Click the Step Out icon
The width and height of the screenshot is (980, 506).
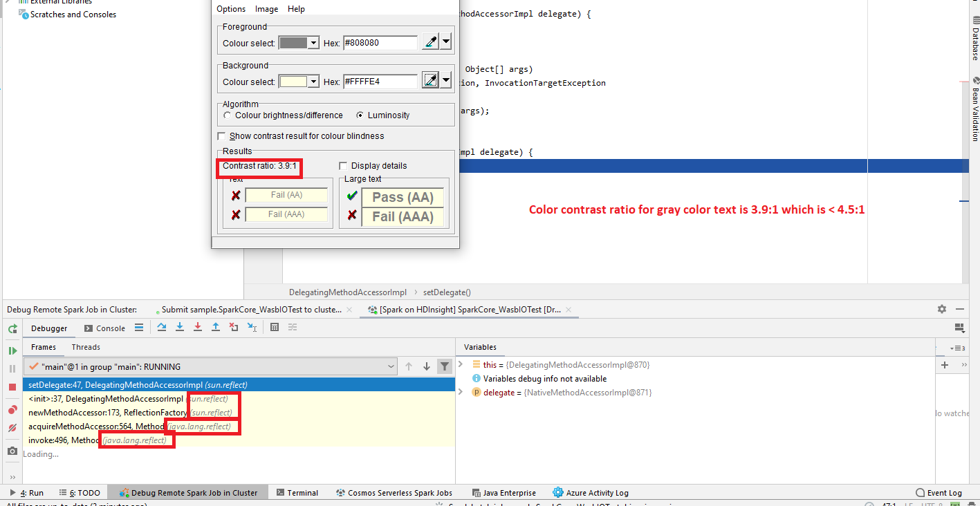(215, 327)
